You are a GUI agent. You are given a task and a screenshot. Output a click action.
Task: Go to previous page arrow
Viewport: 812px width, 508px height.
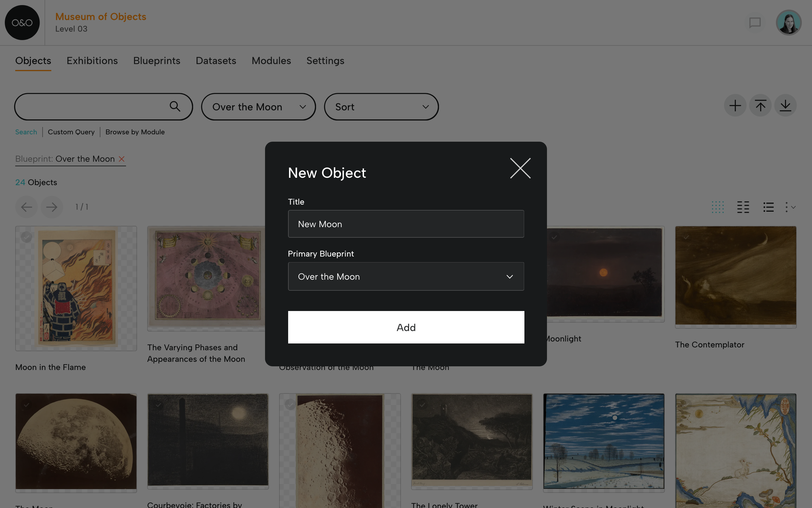click(x=27, y=207)
